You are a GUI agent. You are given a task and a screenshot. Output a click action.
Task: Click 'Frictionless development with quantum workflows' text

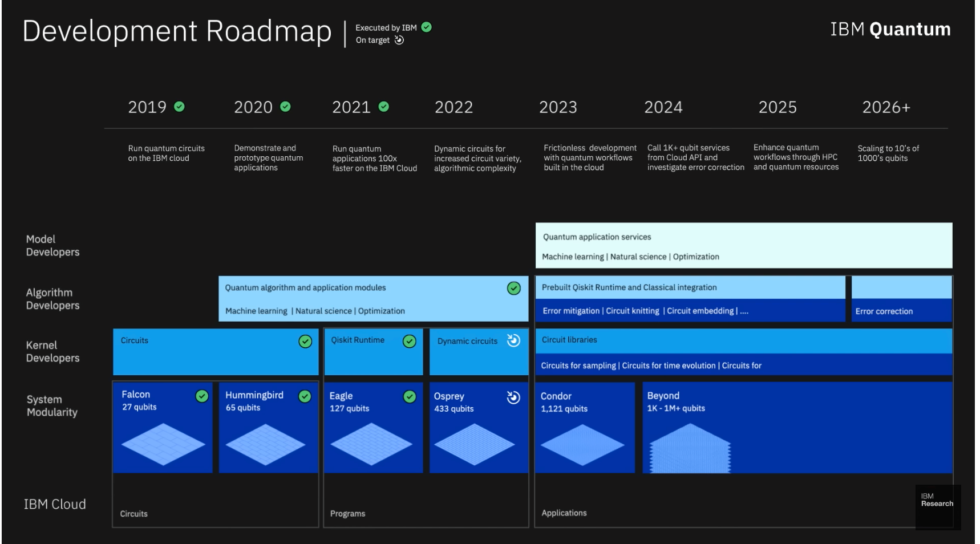coord(590,157)
